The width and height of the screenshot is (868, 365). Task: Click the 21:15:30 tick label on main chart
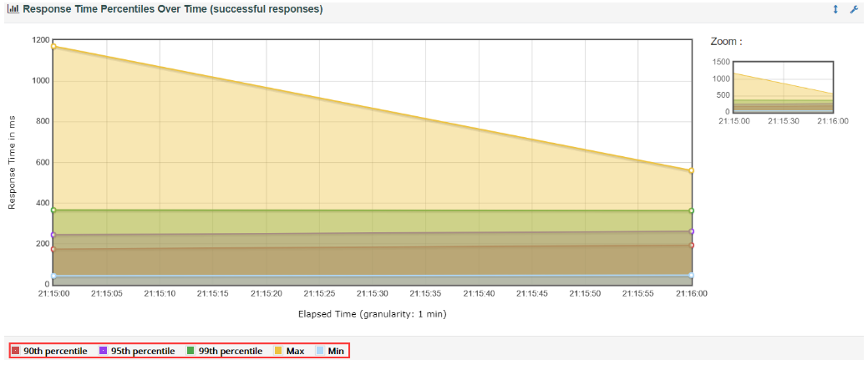coord(372,293)
